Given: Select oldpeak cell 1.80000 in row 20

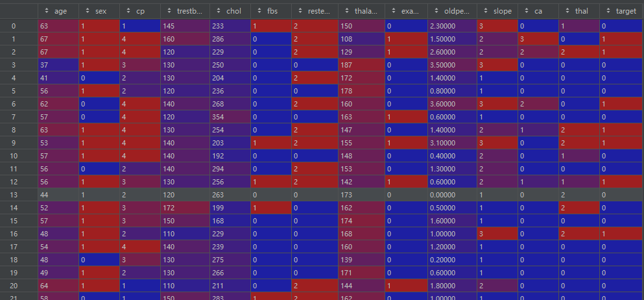Looking at the screenshot, I should [452, 286].
